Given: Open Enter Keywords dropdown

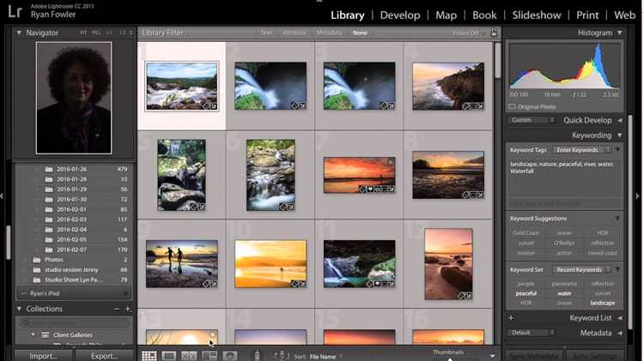Looking at the screenshot, I should (581, 150).
